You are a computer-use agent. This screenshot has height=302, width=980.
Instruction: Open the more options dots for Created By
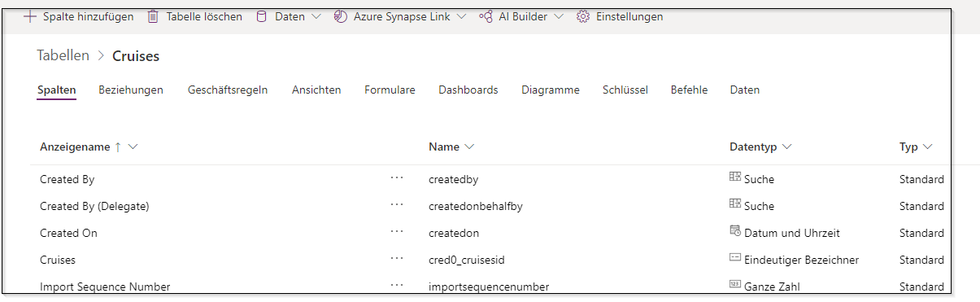coord(397,178)
